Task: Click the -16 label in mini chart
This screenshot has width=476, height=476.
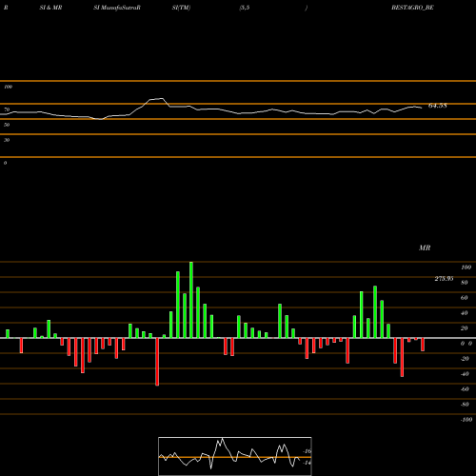Action: click(307, 451)
